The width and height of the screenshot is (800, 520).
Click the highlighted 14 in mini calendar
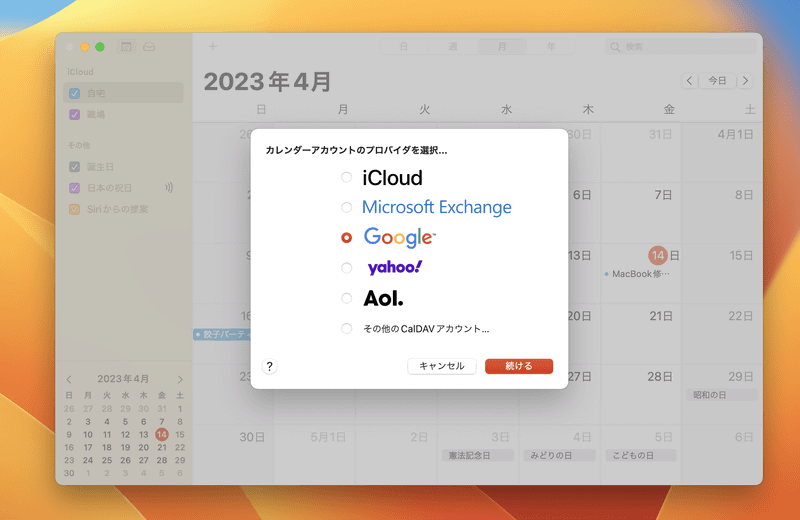click(162, 434)
